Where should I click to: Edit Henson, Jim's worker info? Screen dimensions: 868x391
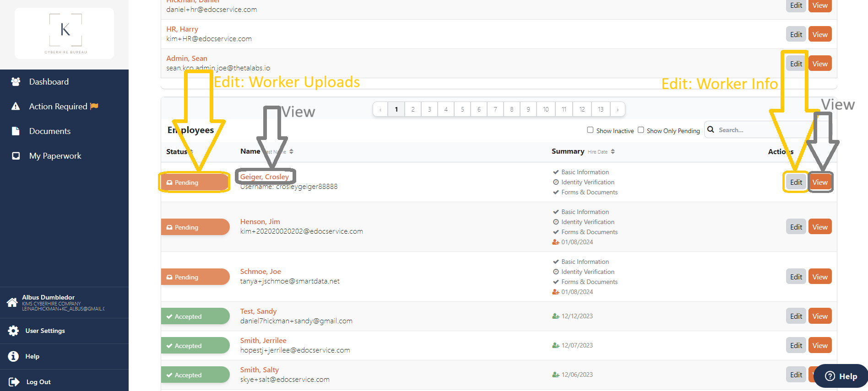coord(796,227)
